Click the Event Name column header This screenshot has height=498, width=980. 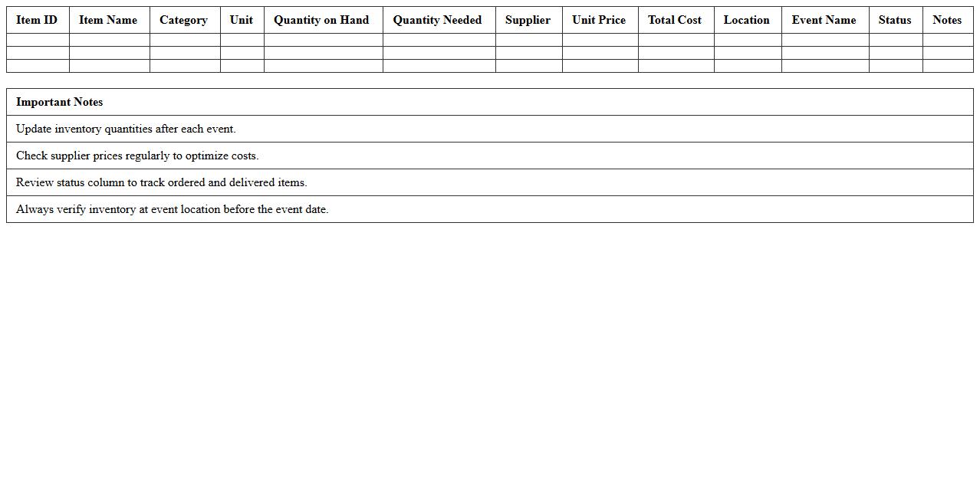824,20
